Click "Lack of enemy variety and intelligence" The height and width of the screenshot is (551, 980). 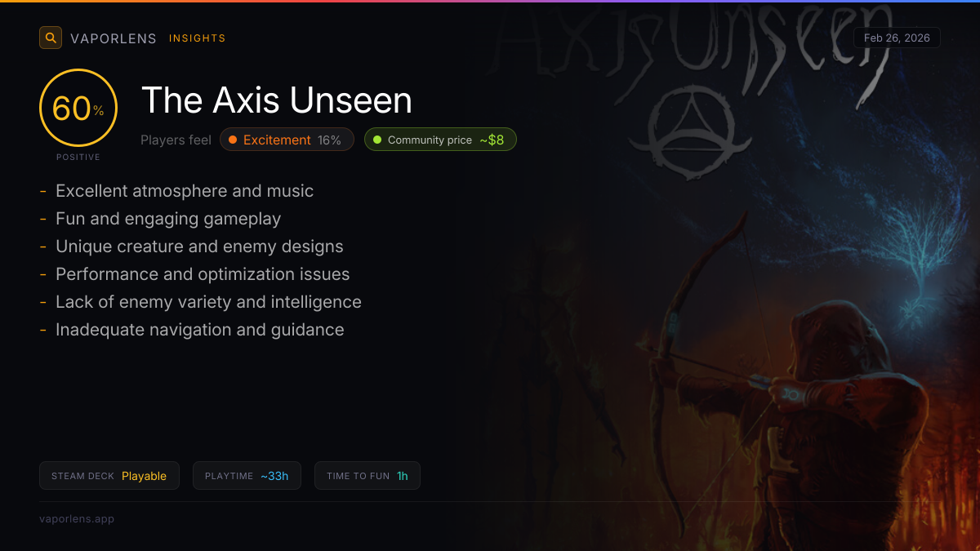tap(208, 302)
